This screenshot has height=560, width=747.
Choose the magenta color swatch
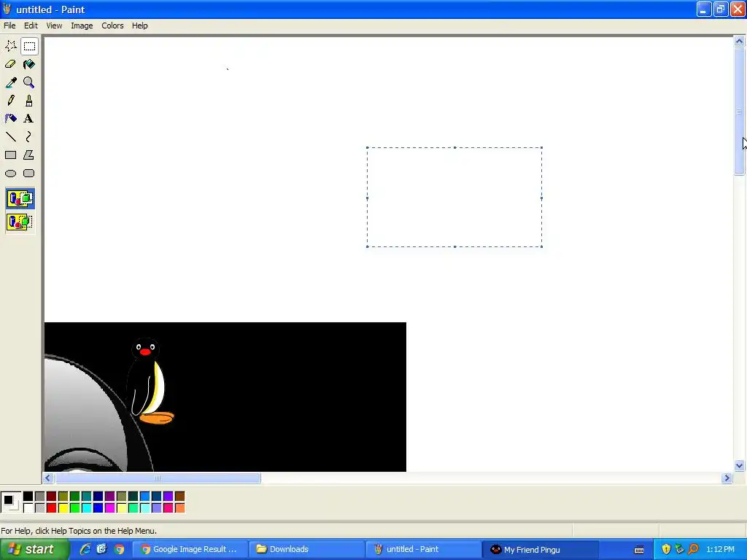pos(109,508)
